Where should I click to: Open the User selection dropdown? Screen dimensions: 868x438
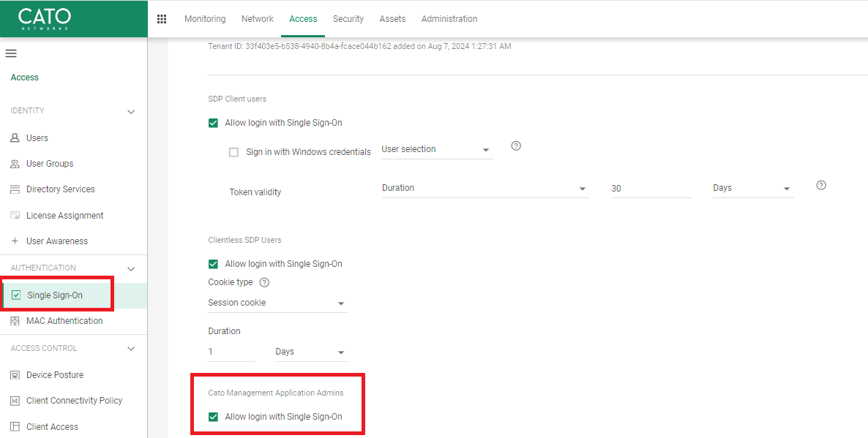pyautogui.click(x=436, y=148)
